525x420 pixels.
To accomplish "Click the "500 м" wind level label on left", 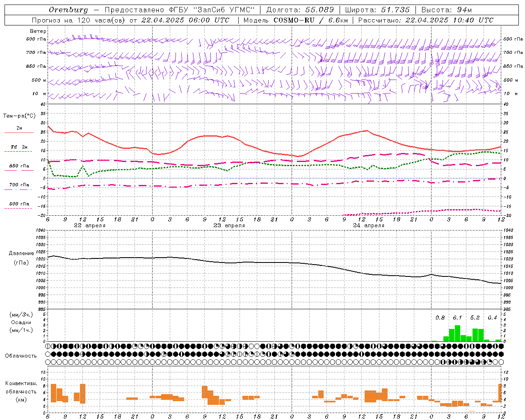I will (x=39, y=80).
